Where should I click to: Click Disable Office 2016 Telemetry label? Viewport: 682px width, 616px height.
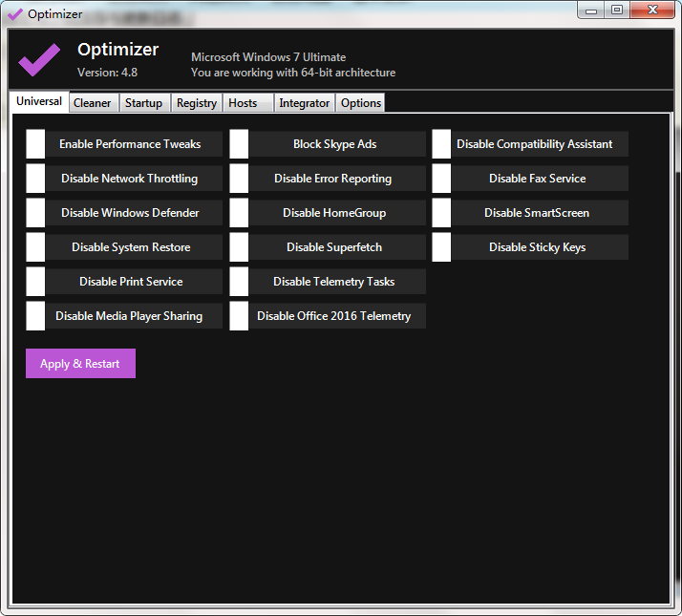(334, 316)
